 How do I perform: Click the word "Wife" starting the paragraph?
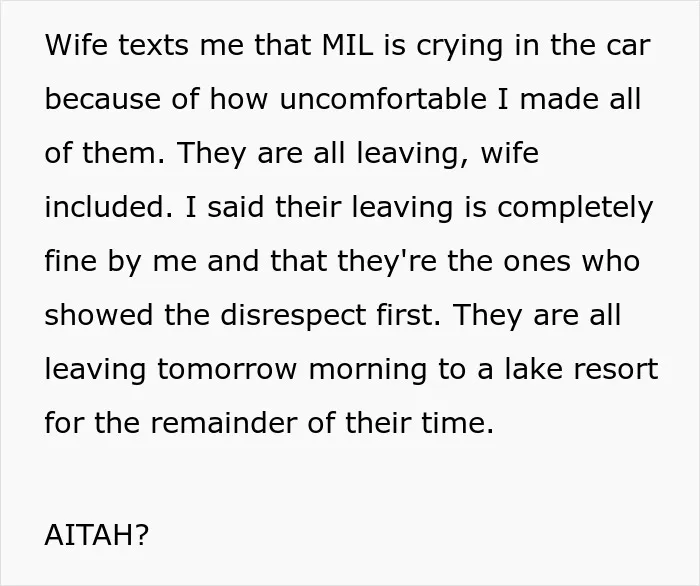pyautogui.click(x=76, y=45)
